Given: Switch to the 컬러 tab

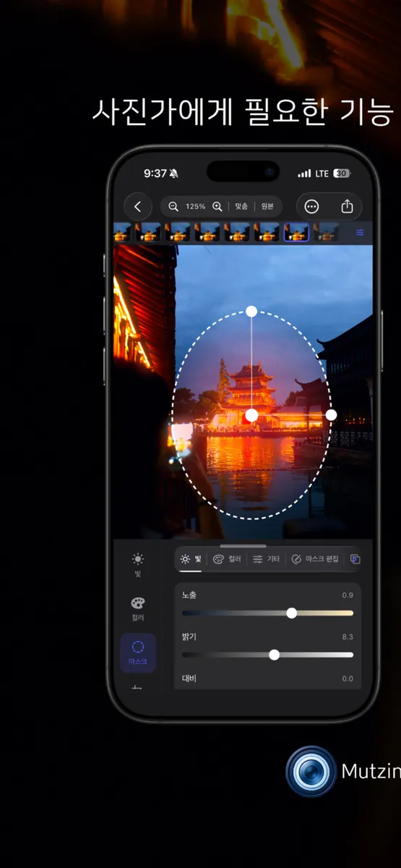Looking at the screenshot, I should point(228,559).
